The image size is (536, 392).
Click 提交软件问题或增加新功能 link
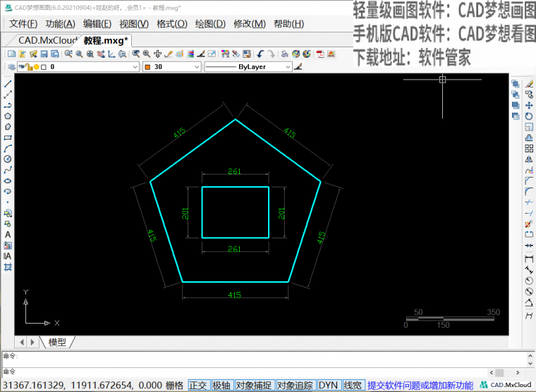(420, 386)
